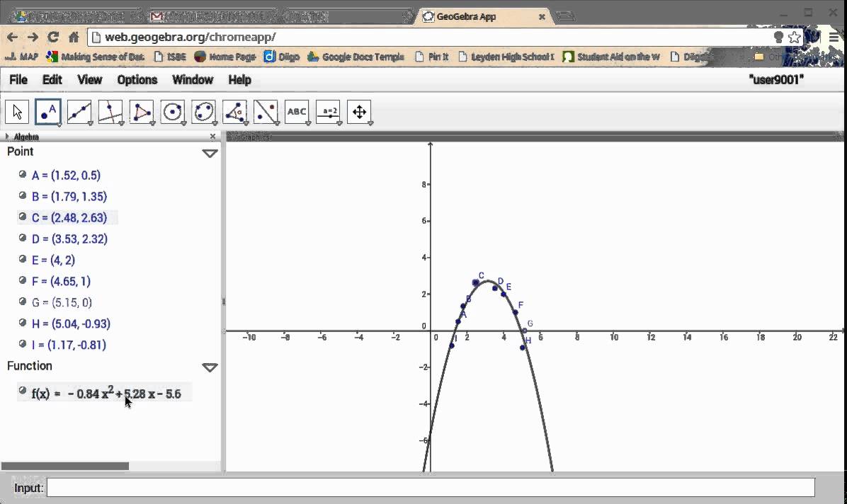The width and height of the screenshot is (847, 504).
Task: Open Chrome hamburger menu
Action: click(x=834, y=37)
